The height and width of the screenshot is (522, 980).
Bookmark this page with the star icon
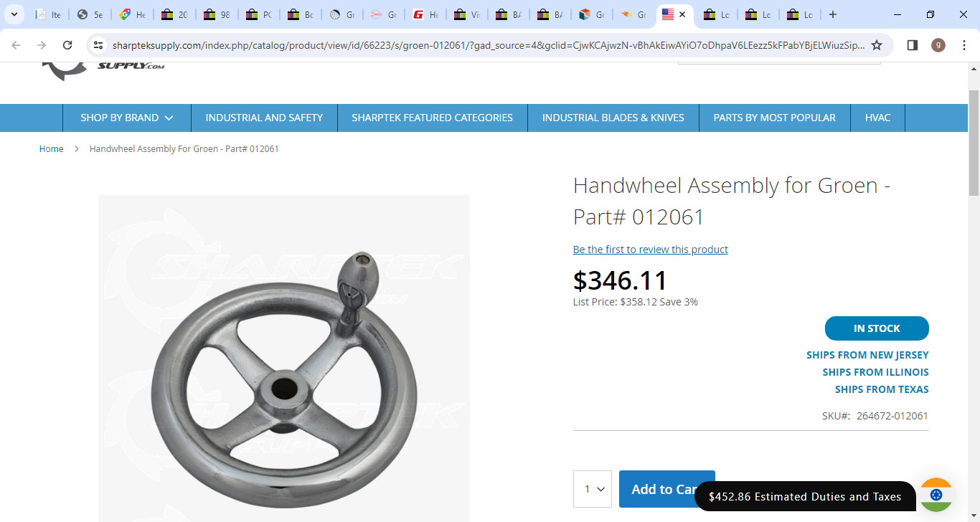(x=877, y=45)
